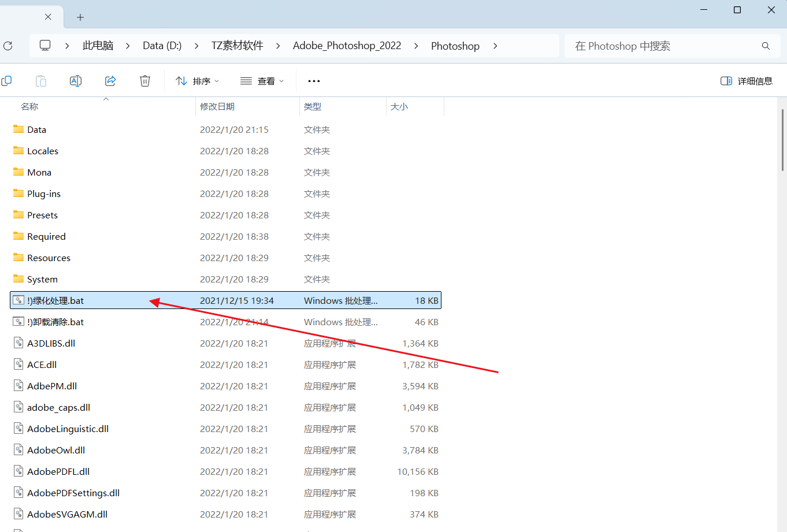
Task: Toggle the 详细信息 details pane
Action: (747, 81)
